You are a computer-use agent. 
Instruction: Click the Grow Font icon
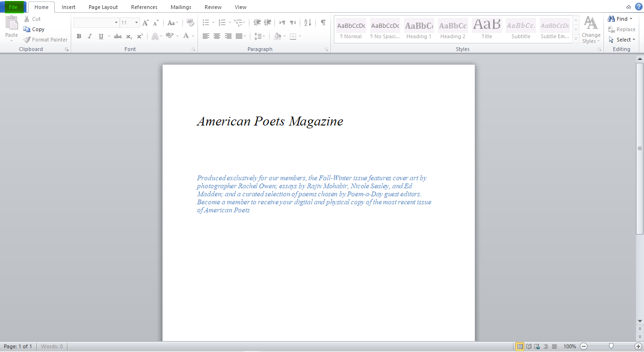(x=146, y=23)
